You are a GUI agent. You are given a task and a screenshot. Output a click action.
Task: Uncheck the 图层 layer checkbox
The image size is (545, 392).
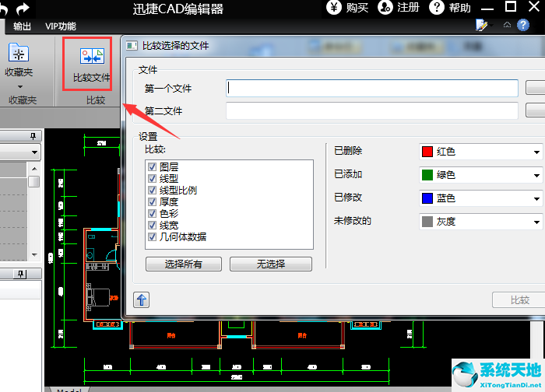152,167
